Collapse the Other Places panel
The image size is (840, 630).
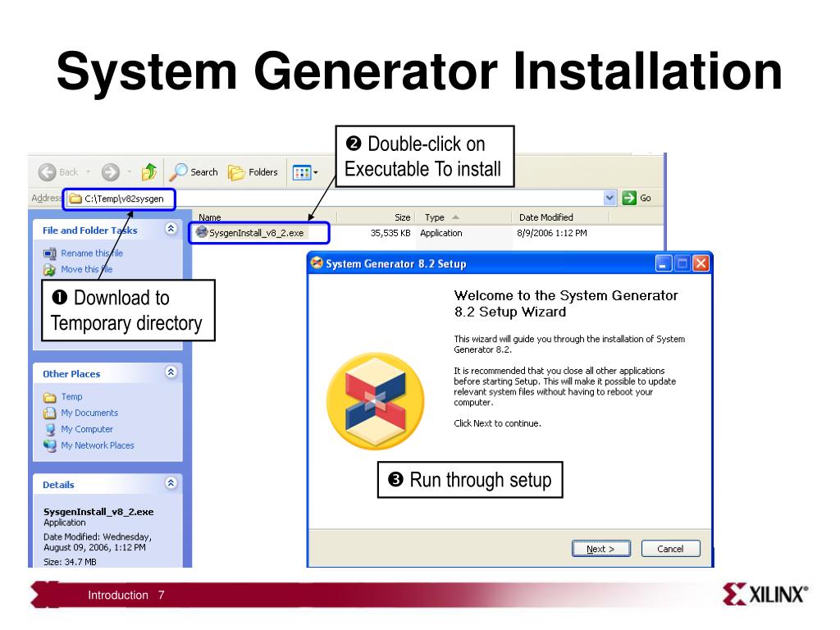(x=171, y=372)
